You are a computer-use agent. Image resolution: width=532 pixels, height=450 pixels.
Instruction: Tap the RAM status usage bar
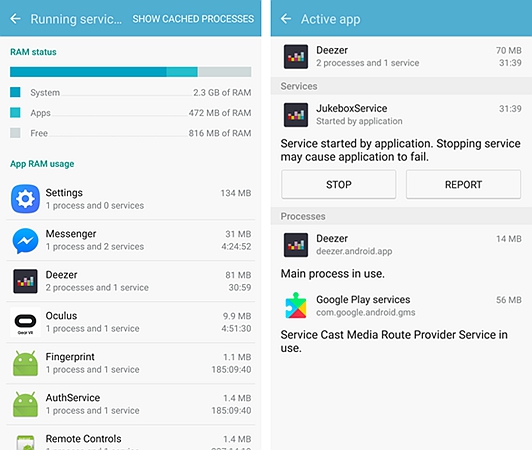pos(131,72)
